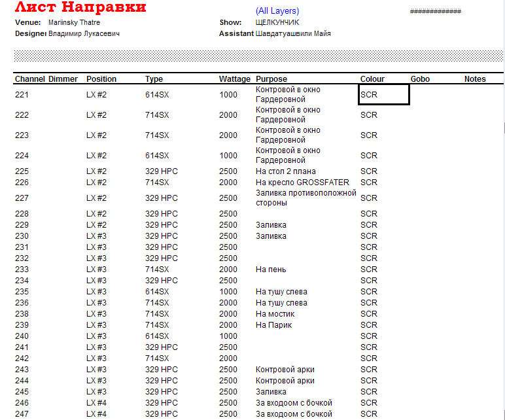This screenshot has height=420, width=505.
Task: Click the 'LX #3' position for channel 233
Action: coord(96,270)
